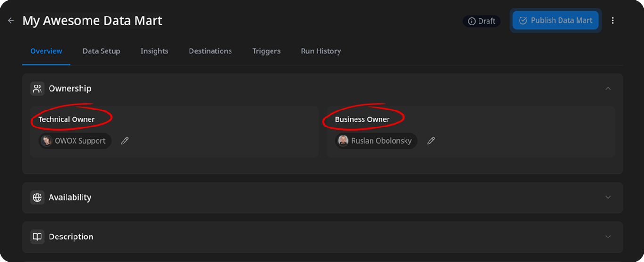Go to the Destinations tab
Screen dimensions: 644x262
(x=210, y=51)
